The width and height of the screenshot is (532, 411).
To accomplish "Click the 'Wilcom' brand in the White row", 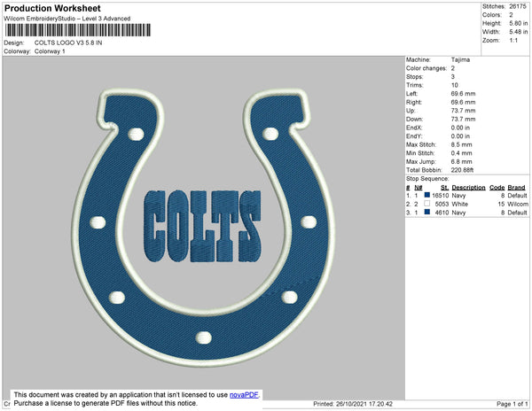I will [518, 204].
